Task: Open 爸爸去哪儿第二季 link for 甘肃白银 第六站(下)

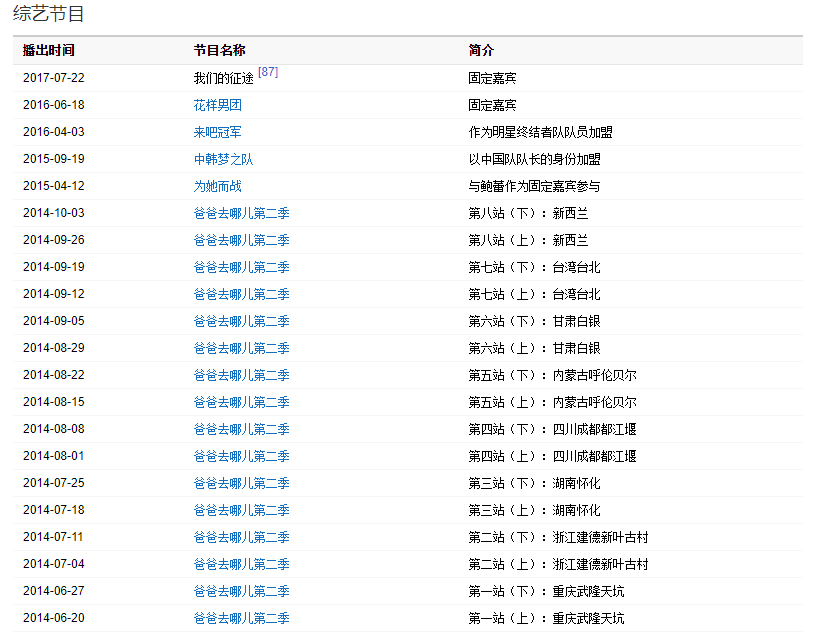Action: 241,321
